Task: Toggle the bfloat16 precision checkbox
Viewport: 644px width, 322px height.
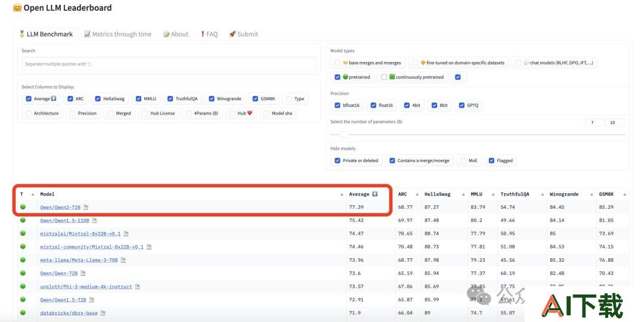Action: pos(338,105)
